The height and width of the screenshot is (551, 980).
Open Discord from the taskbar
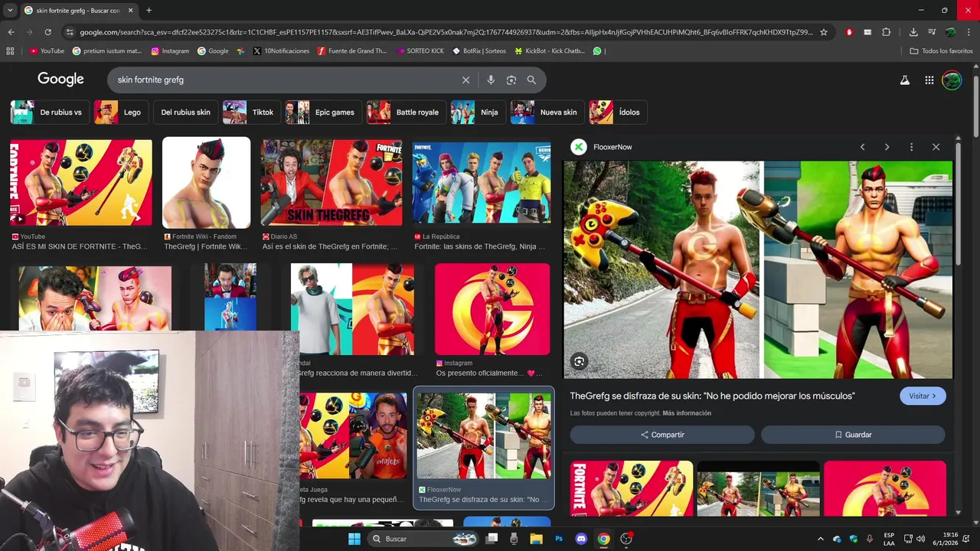tap(581, 539)
